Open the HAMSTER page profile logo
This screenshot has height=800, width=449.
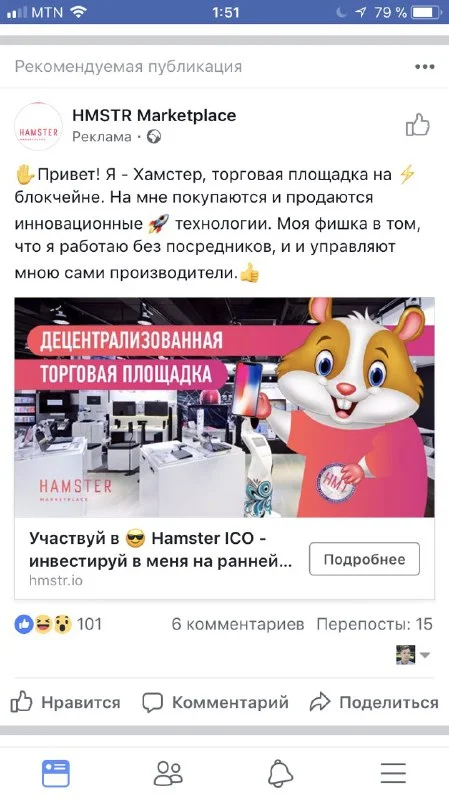38,126
